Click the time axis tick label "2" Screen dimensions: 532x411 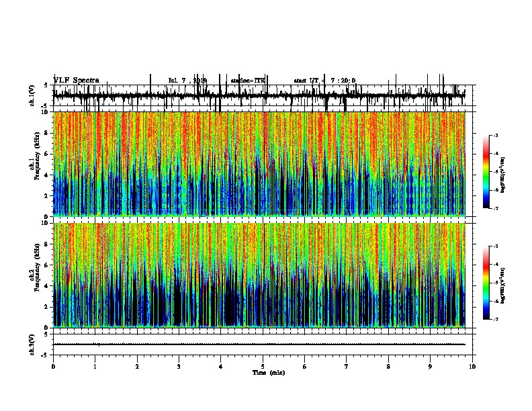pos(137,366)
